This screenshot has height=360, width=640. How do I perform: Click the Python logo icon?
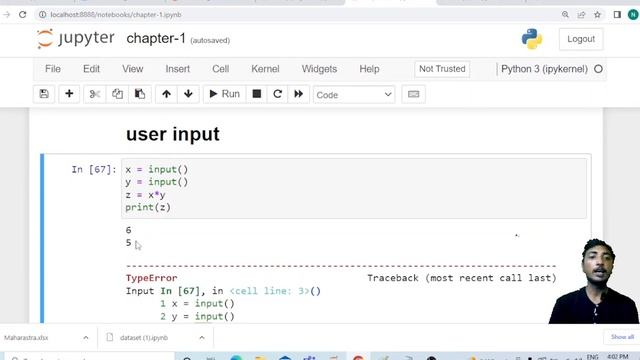[532, 39]
